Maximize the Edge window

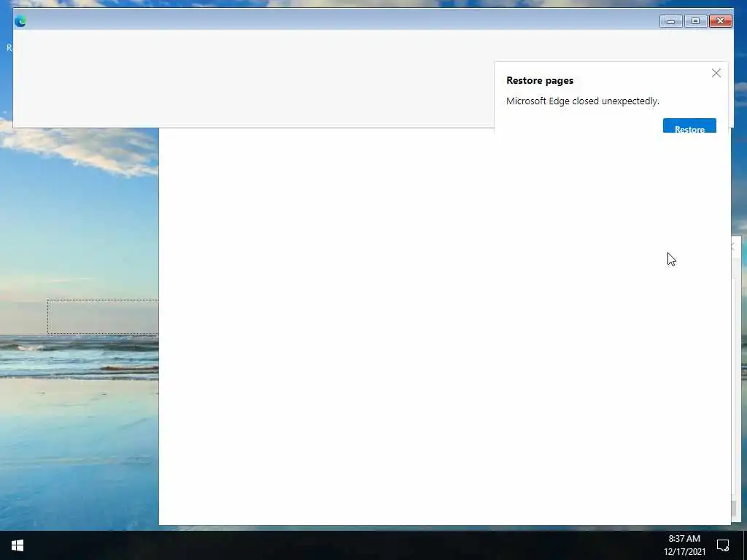click(695, 21)
